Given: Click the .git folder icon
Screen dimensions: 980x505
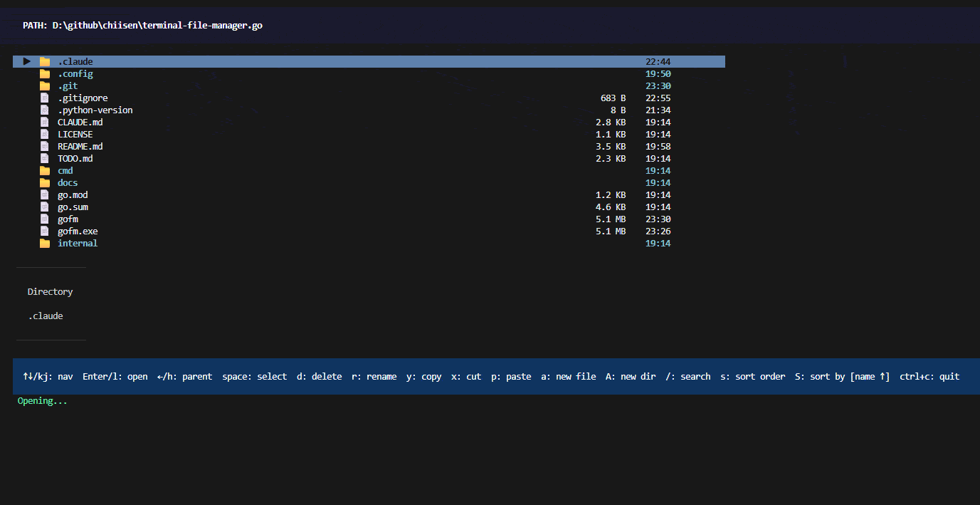Looking at the screenshot, I should pos(45,85).
